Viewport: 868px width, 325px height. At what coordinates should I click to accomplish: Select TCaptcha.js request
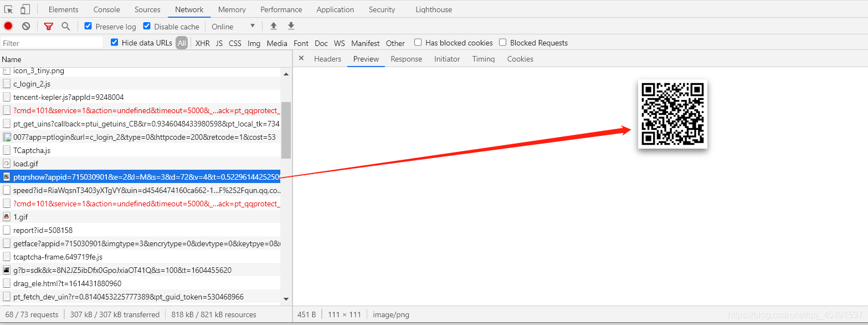coord(140,150)
